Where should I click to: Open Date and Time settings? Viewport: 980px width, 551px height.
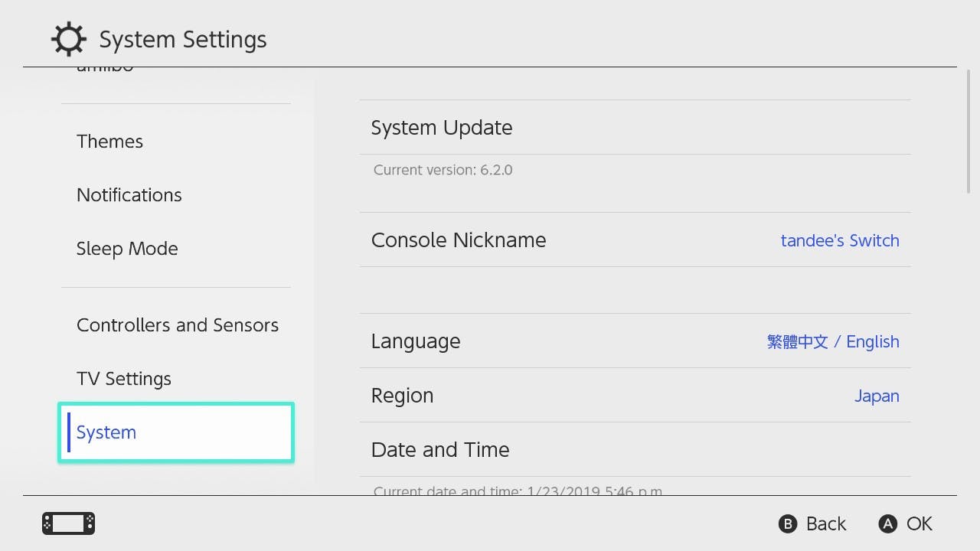(x=635, y=449)
